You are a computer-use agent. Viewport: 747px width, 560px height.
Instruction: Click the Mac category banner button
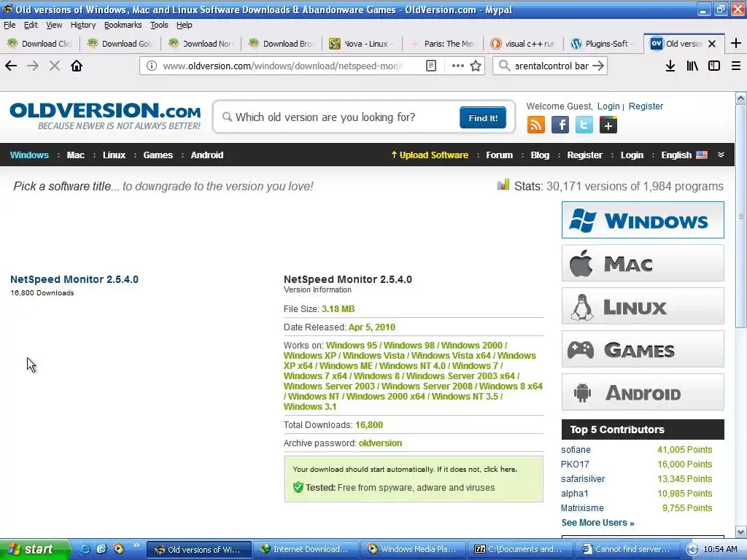[643, 263]
